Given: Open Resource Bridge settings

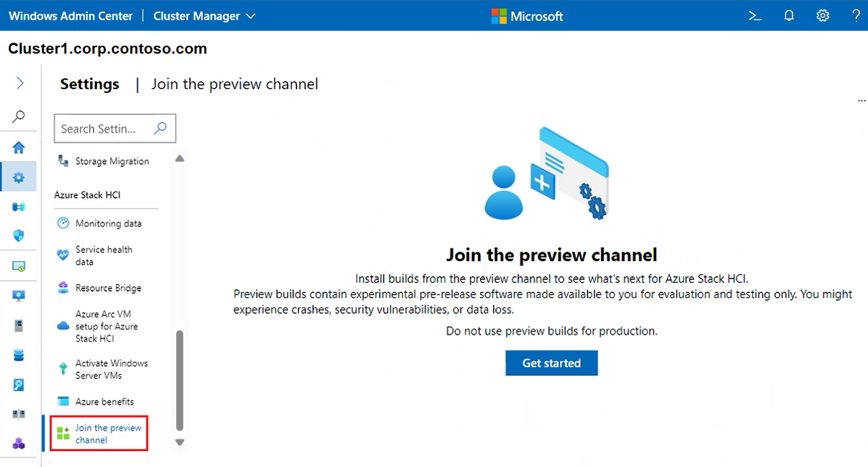Looking at the screenshot, I should pyautogui.click(x=99, y=288).
